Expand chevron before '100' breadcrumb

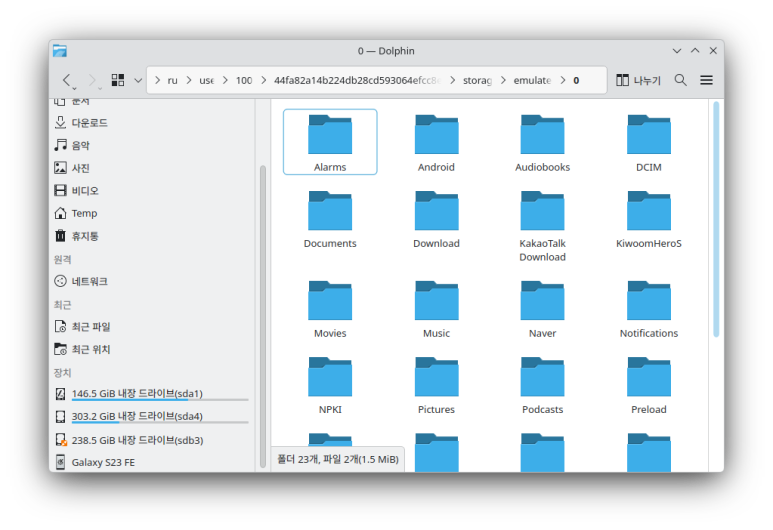point(225,80)
